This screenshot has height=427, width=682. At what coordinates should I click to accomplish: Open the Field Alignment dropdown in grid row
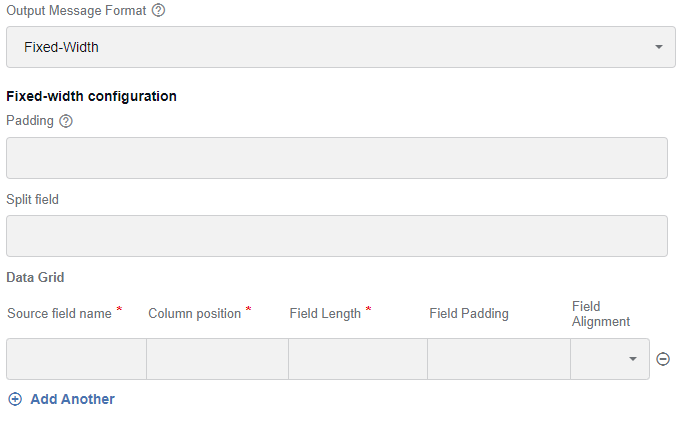(x=610, y=359)
